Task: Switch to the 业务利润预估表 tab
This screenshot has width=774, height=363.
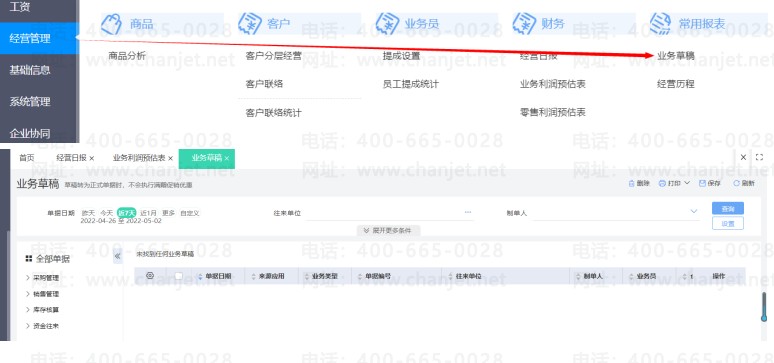Action: coord(139,158)
